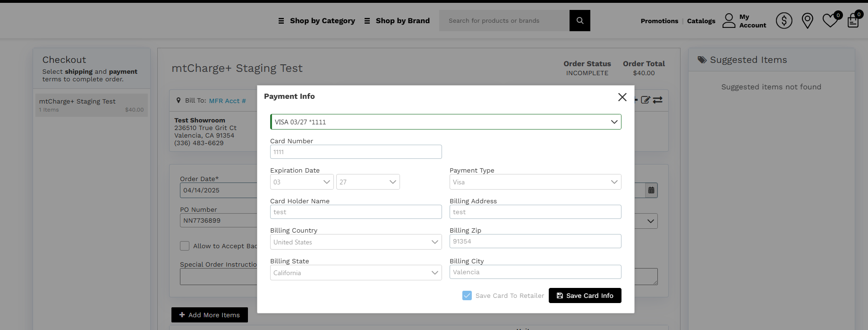Open the wishlist heart icon

pyautogui.click(x=830, y=21)
